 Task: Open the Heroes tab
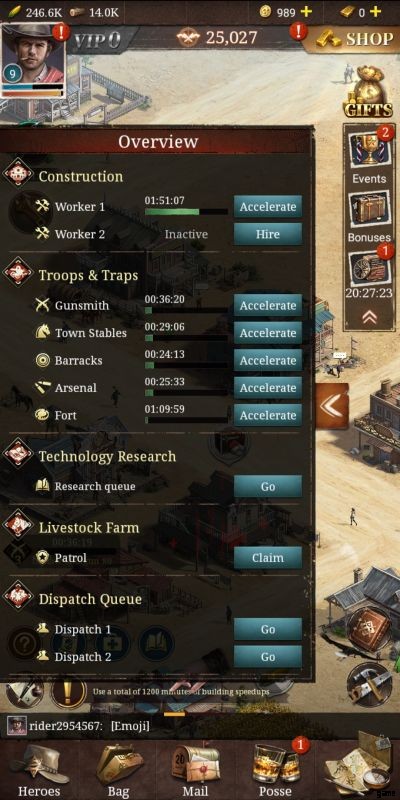39,770
